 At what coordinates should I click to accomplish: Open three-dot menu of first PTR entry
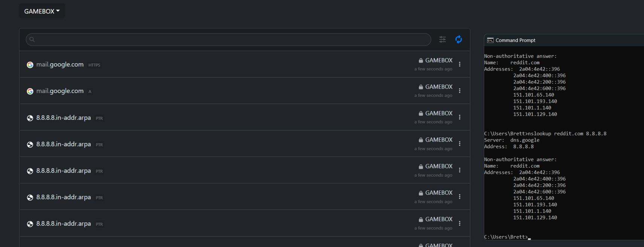tap(459, 117)
